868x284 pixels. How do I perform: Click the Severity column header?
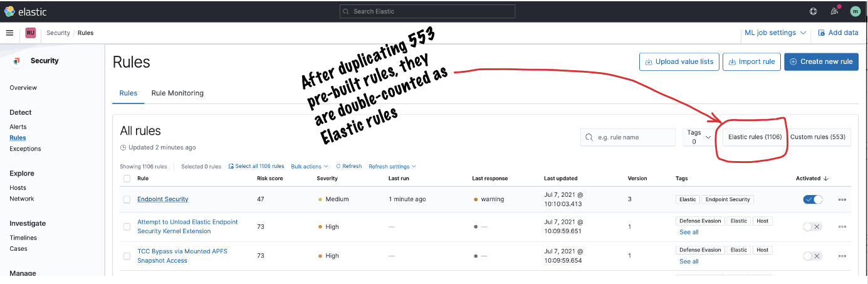click(x=327, y=179)
